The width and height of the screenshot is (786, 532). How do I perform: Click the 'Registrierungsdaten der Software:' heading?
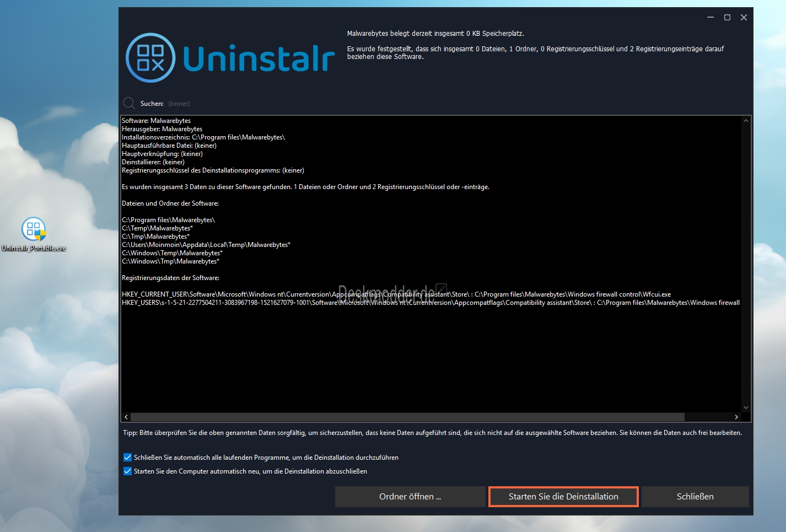(x=171, y=278)
